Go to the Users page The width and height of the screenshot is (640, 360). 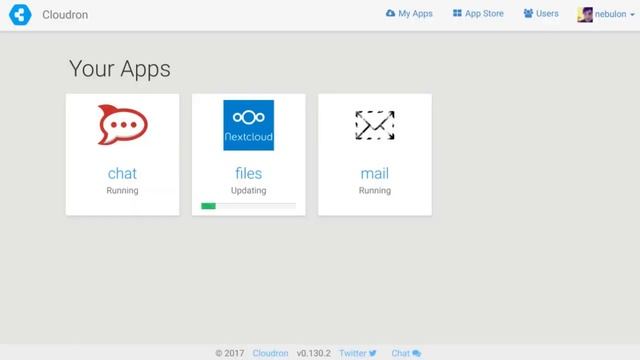pos(541,13)
